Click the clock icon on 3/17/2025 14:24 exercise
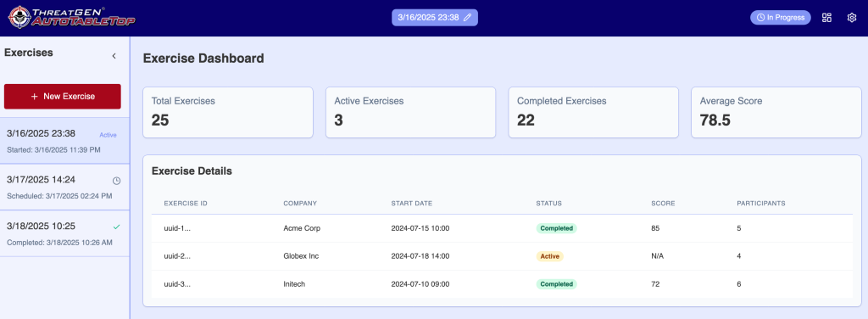 (116, 181)
